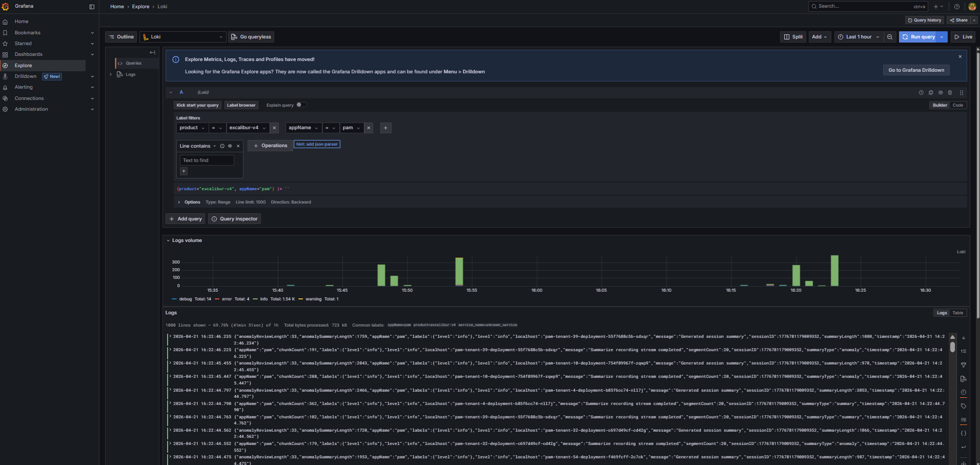Open Query history in the top bar
This screenshot has width=980, height=465.
click(x=924, y=20)
